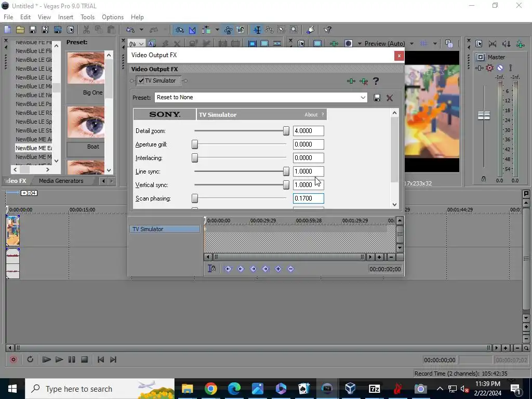532x399 pixels.
Task: Click the Create Keyframe plus button
Action: coord(278,269)
